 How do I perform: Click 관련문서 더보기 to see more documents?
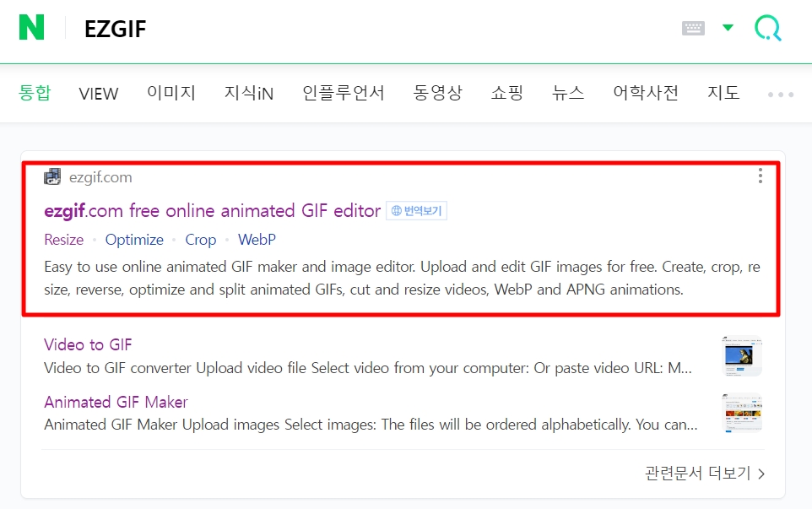tap(705, 473)
